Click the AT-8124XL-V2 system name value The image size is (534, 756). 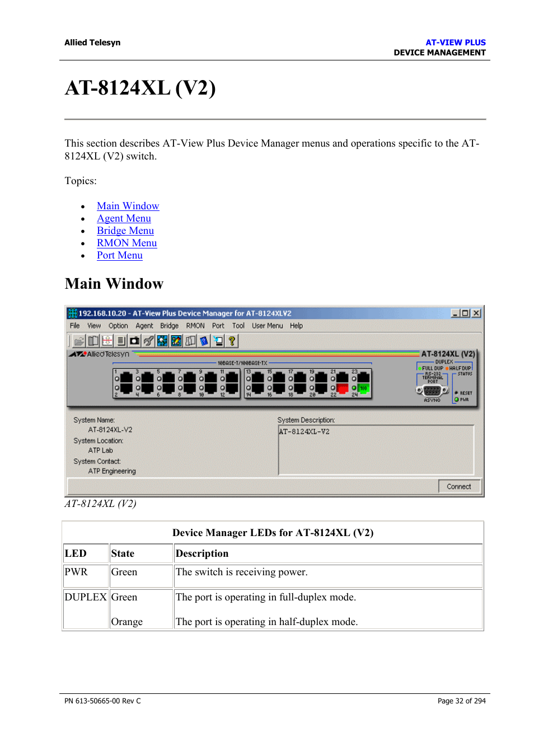pos(110,430)
